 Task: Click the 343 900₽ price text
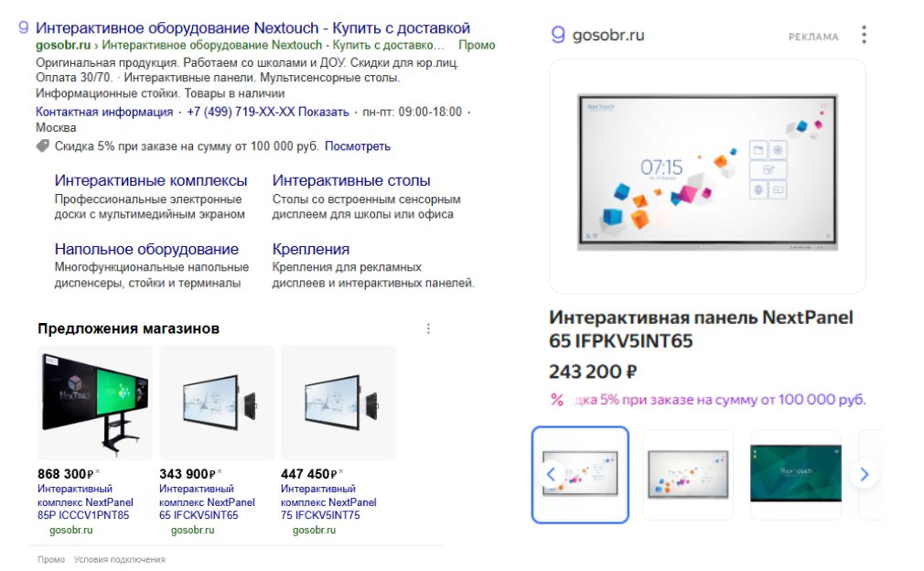188,474
